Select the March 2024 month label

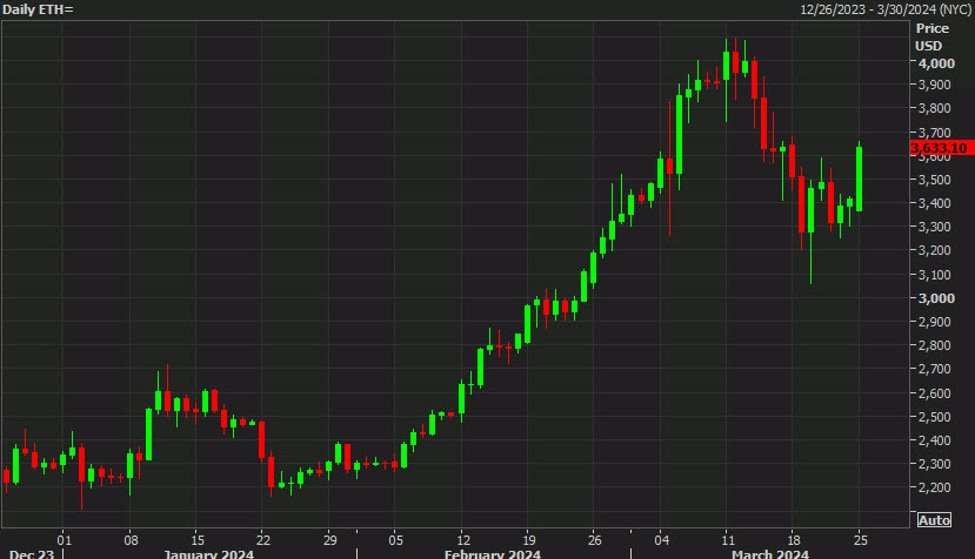770,553
